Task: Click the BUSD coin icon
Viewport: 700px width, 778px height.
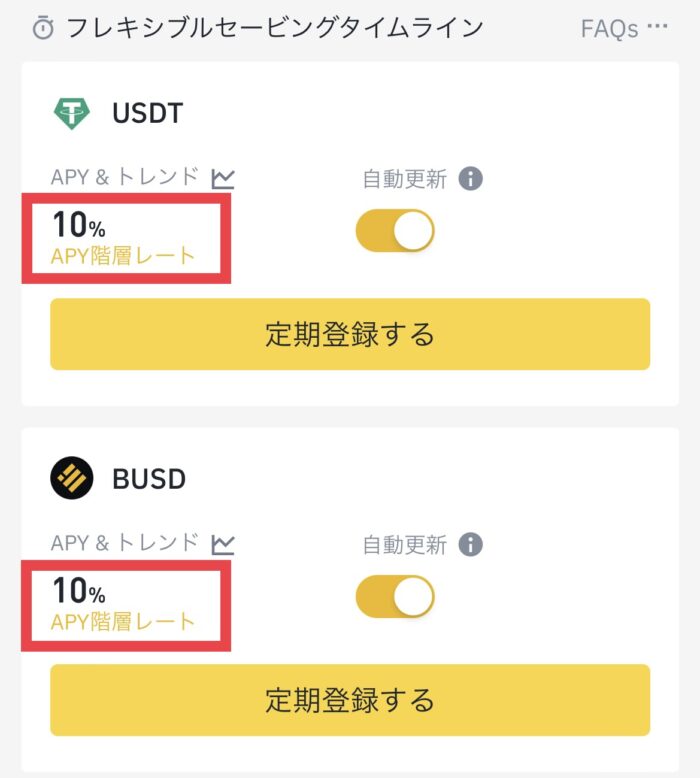Action: [x=72, y=478]
